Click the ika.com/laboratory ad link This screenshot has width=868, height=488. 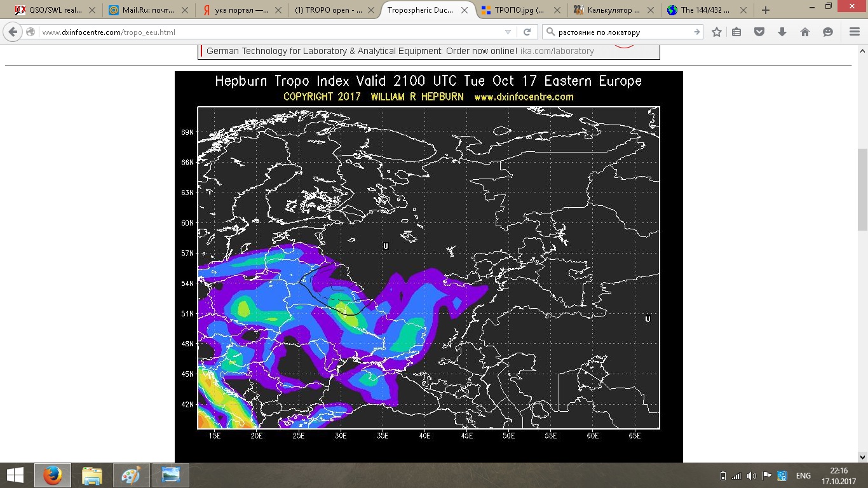557,51
